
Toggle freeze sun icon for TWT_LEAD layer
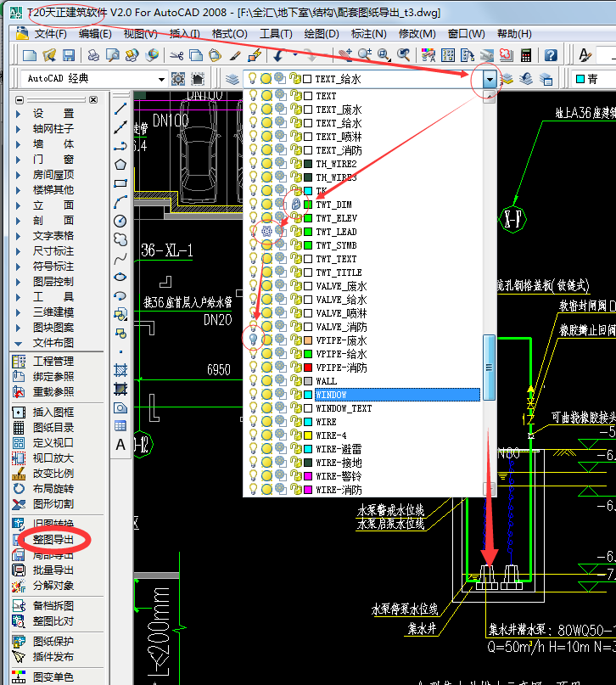(266, 231)
